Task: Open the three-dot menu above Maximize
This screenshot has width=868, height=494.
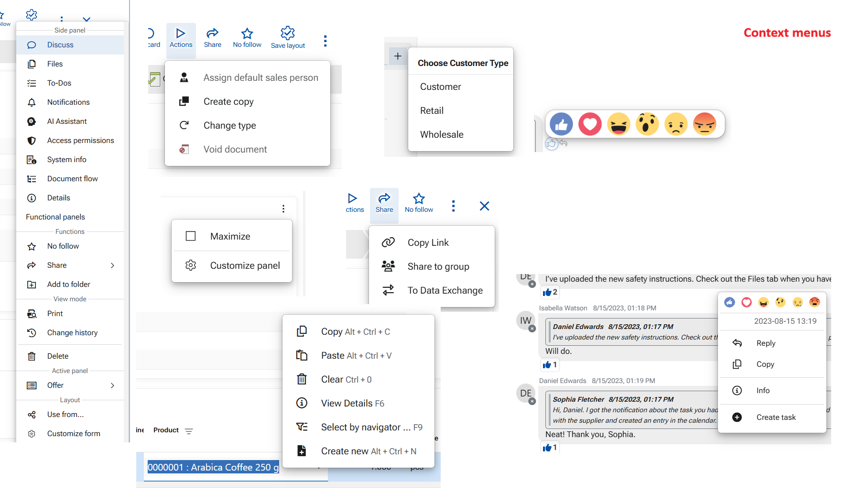Action: coord(283,209)
